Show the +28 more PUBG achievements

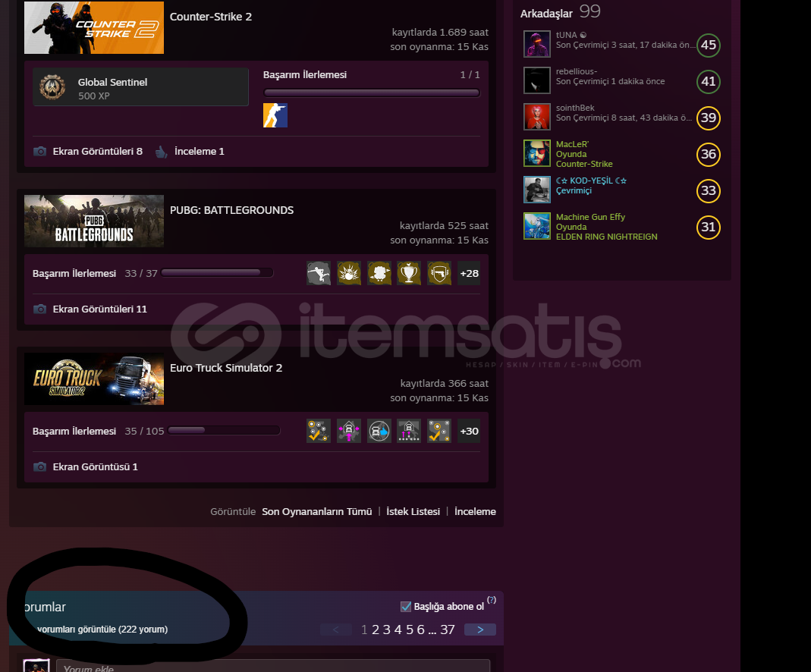[469, 274]
